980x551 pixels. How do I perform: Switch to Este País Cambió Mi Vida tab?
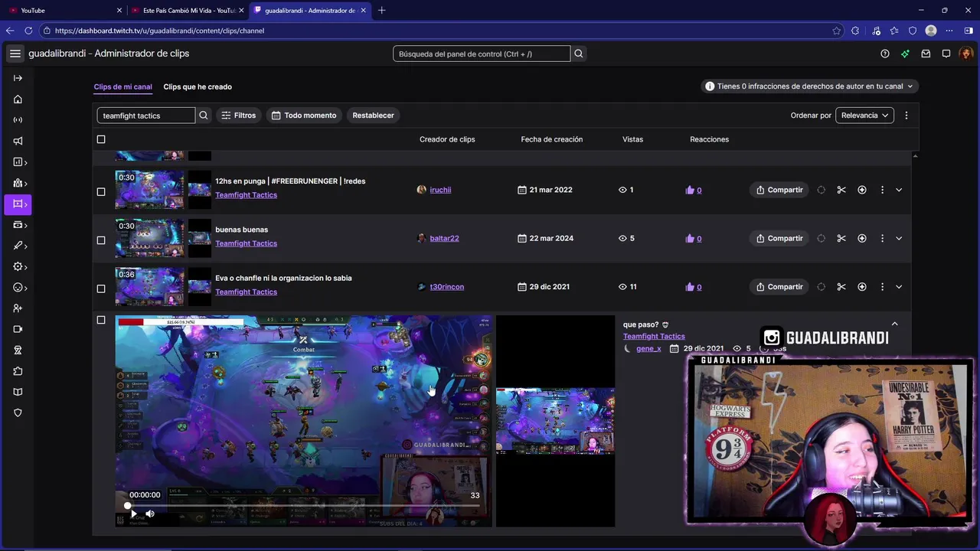188,10
